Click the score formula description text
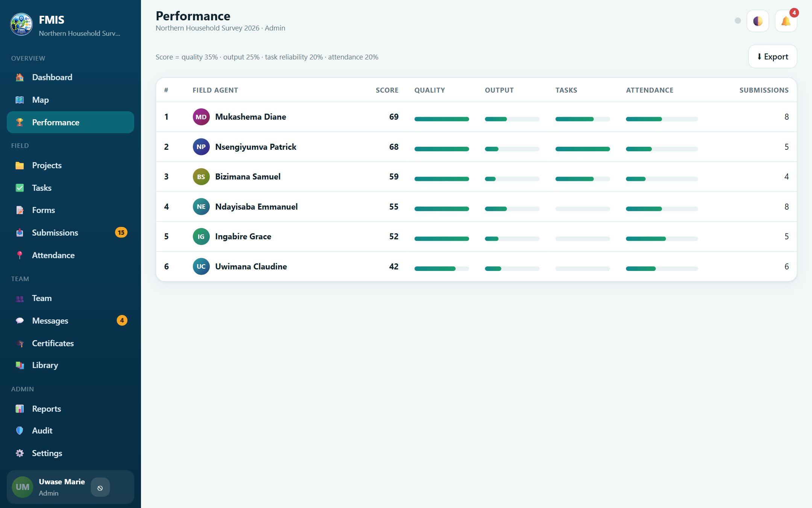The width and height of the screenshot is (812, 508). tap(267, 57)
